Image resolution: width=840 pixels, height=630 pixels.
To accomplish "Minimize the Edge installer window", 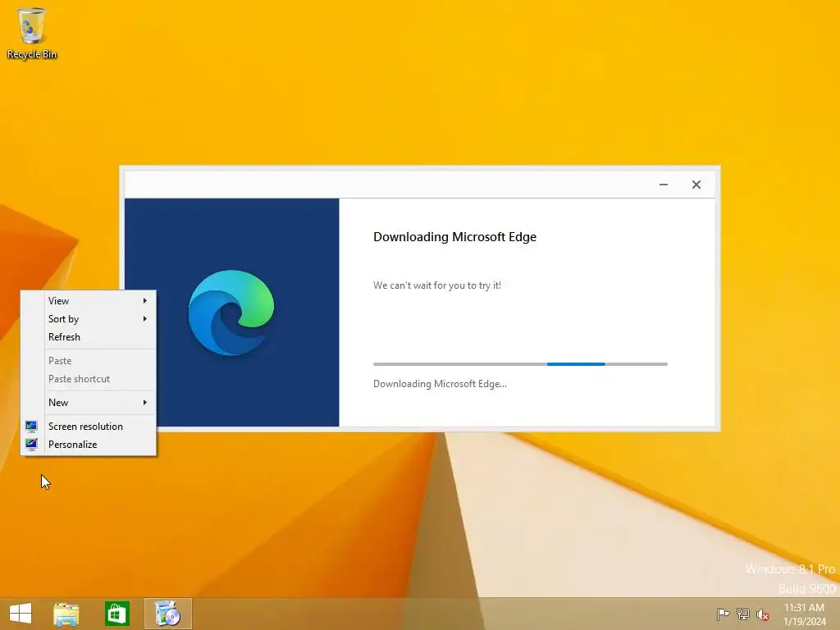I will coord(663,185).
